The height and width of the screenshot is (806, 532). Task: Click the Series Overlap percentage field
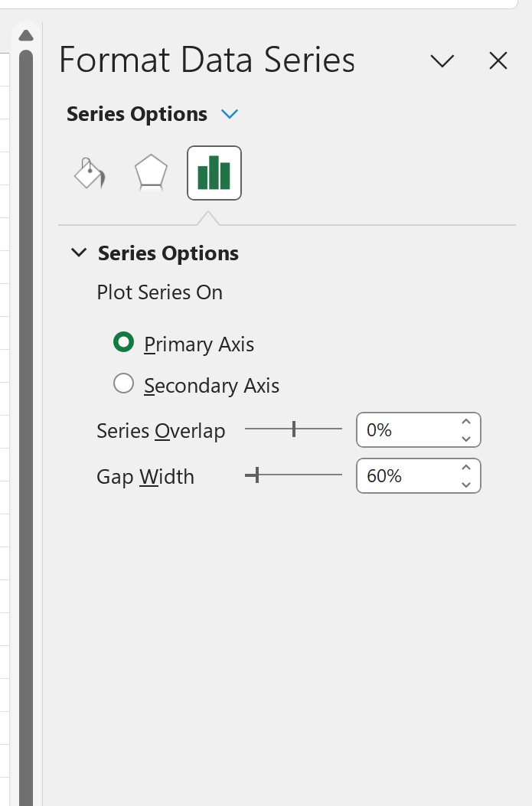[x=406, y=430]
